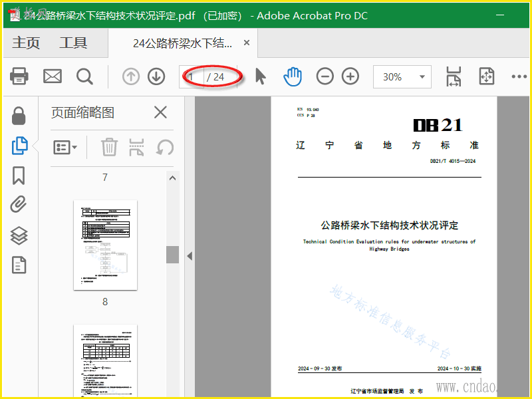Viewport: 532px width, 399px height.
Task: Click the thumbnail panel page-break scissors icon
Action: pyautogui.click(x=136, y=147)
